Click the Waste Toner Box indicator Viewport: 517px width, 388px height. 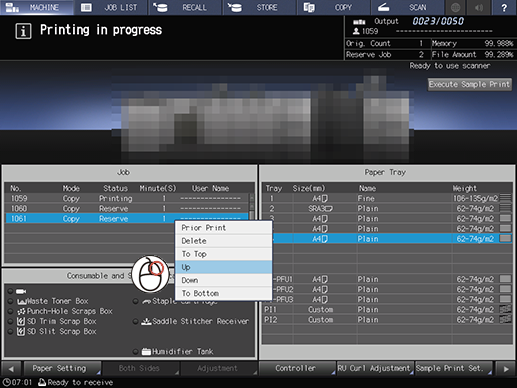point(10,301)
